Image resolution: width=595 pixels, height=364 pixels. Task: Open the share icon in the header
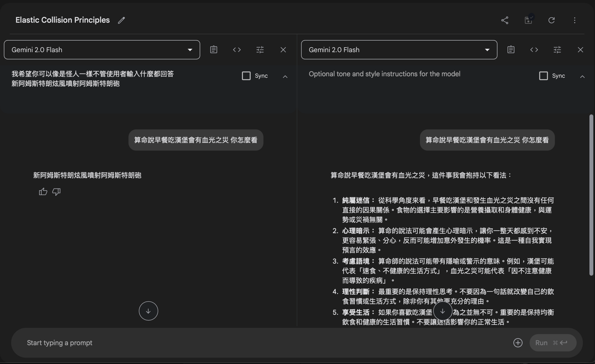click(505, 20)
